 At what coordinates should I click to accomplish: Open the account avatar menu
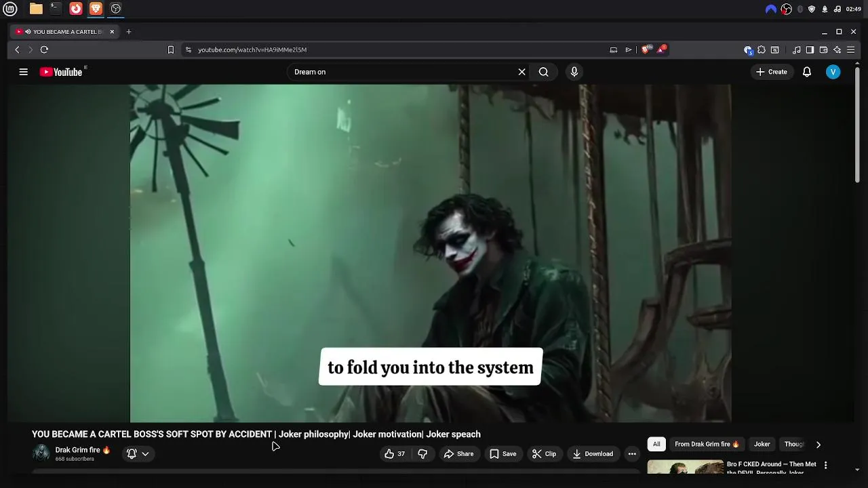click(x=833, y=72)
